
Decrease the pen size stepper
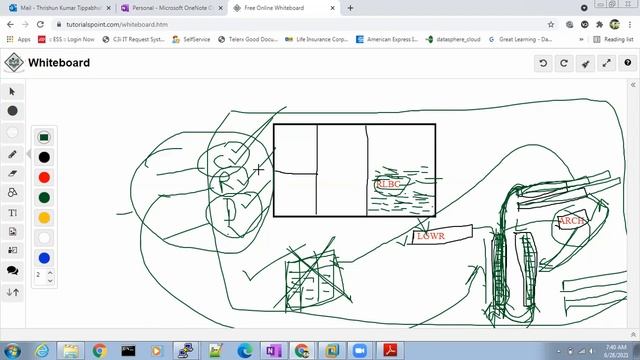click(x=50, y=280)
